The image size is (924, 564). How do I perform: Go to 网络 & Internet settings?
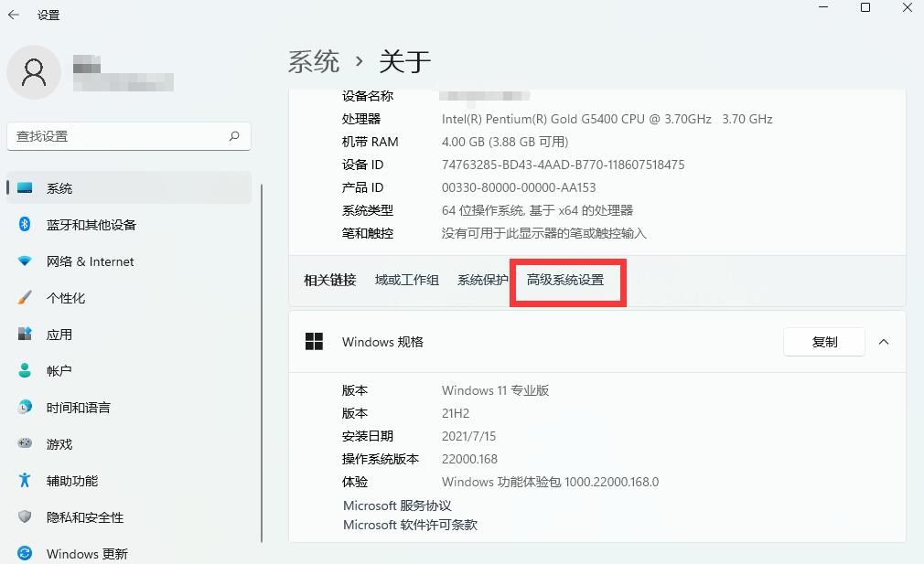[x=129, y=261]
